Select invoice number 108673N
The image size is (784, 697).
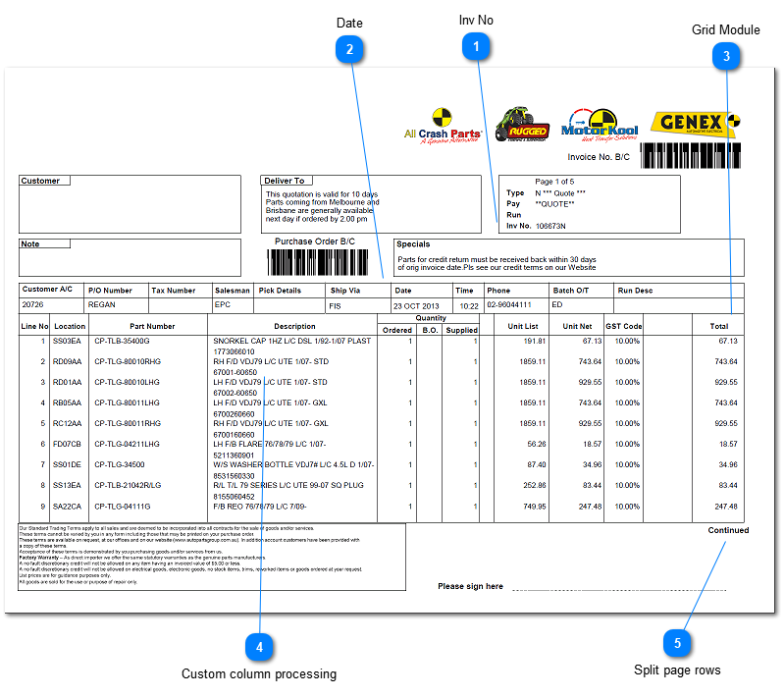(x=550, y=226)
